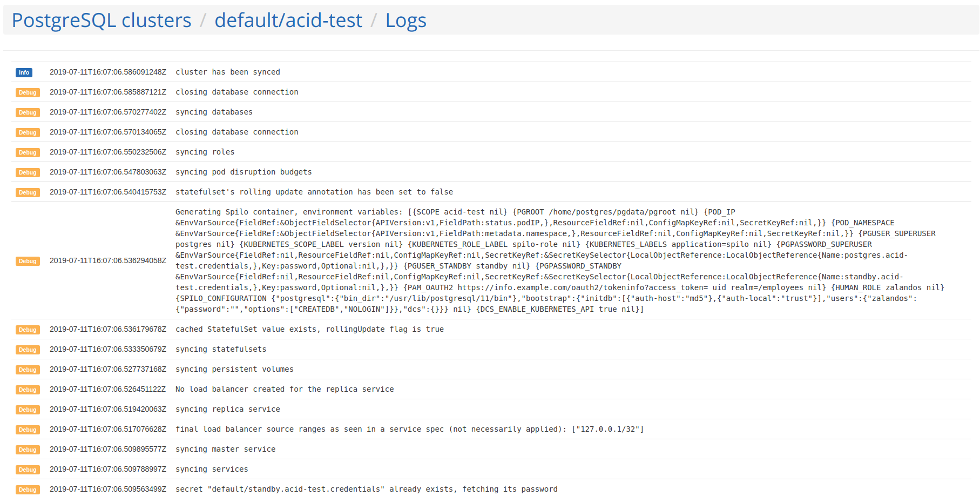Click the Debug badge beside 'syncing roles'
Image resolution: width=980 pixels, height=496 pixels.
(x=28, y=152)
